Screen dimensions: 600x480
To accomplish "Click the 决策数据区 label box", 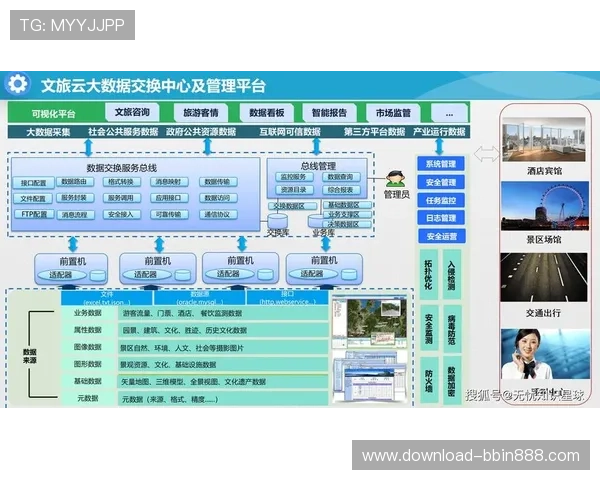I will (x=347, y=224).
